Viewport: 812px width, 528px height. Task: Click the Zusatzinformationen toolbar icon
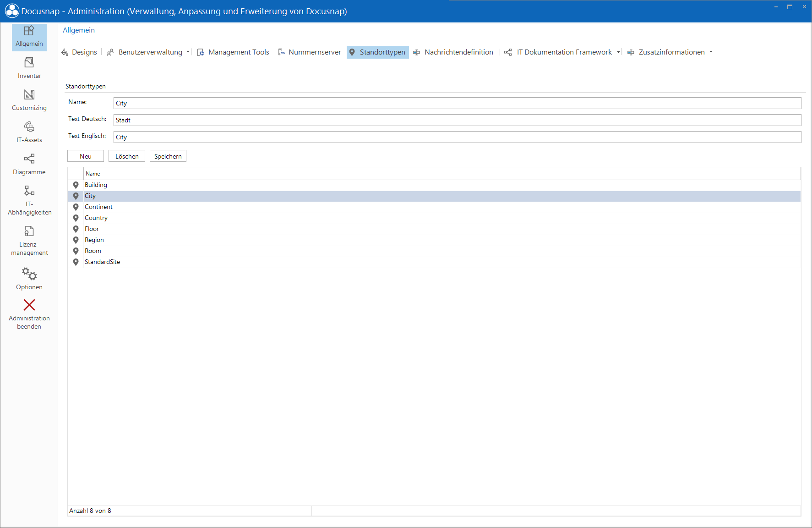pos(631,52)
